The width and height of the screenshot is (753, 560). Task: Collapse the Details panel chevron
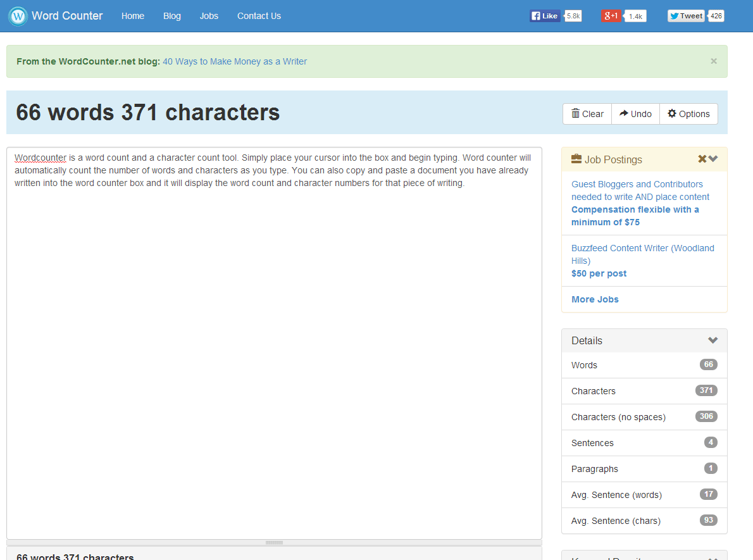pyautogui.click(x=713, y=340)
